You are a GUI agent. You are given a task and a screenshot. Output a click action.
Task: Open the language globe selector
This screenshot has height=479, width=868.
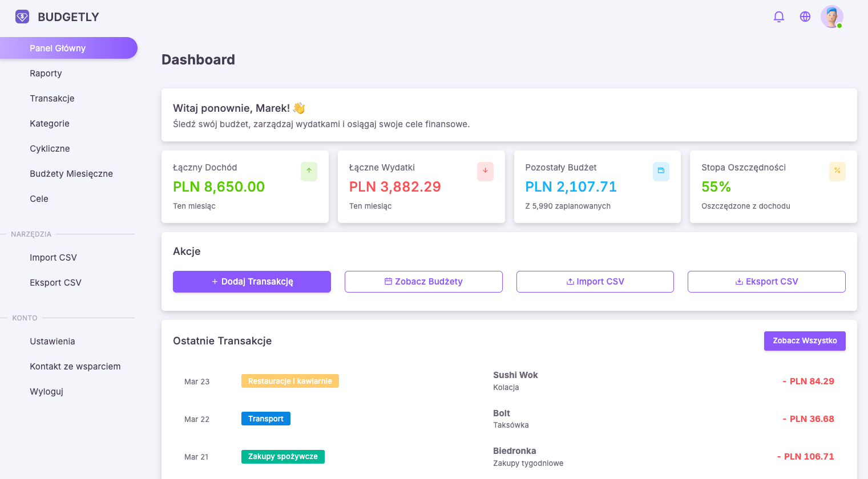tap(805, 17)
